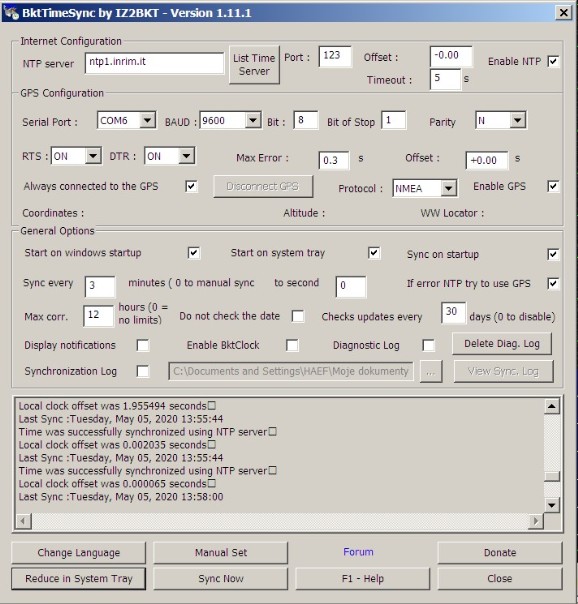Click the log scroll up arrow
This screenshot has width=578, height=604.
(x=551, y=406)
